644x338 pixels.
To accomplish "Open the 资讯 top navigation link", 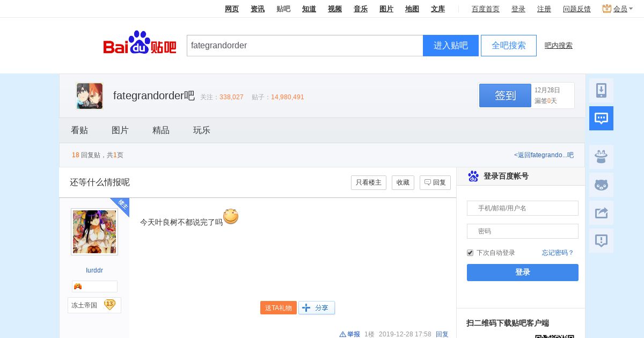I will click(258, 9).
